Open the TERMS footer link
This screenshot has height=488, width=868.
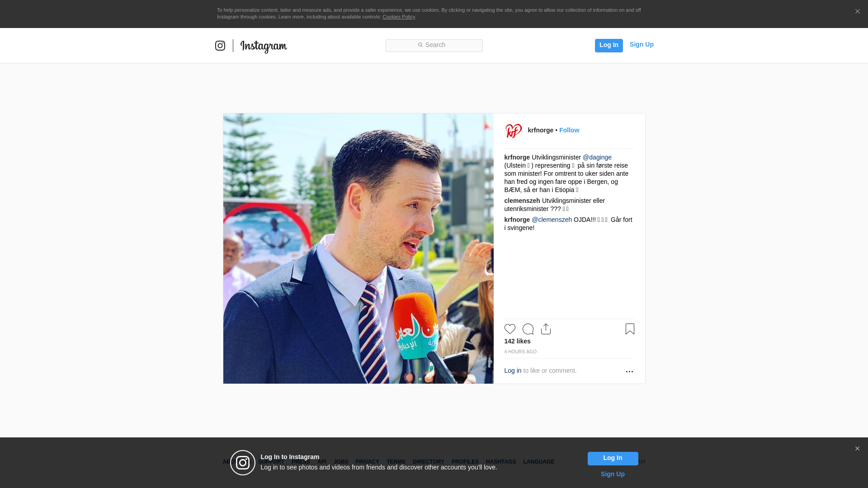pos(396,462)
